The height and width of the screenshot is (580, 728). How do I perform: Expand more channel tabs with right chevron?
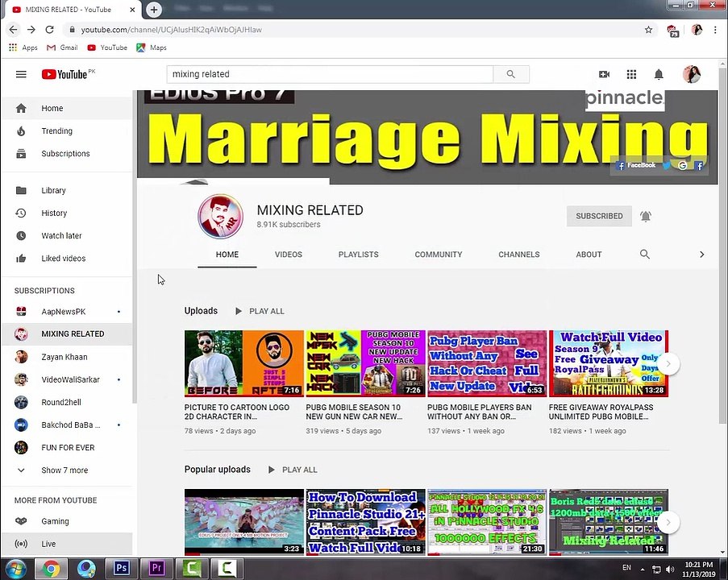tap(701, 255)
